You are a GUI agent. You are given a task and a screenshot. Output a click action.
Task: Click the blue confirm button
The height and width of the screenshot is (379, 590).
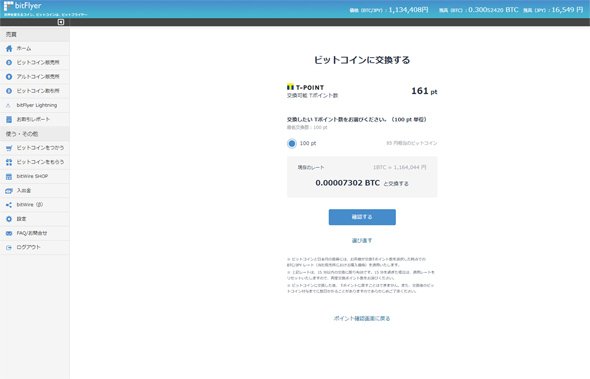(362, 217)
